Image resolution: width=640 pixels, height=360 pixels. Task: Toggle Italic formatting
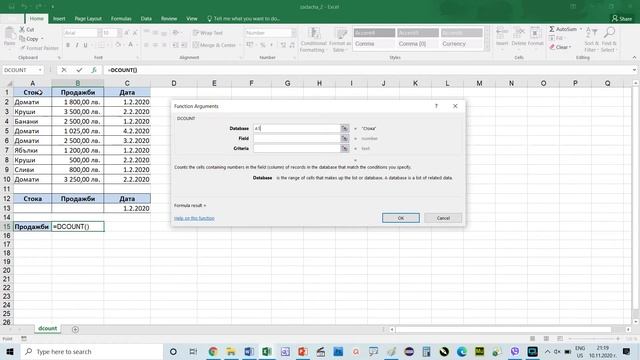77,45
